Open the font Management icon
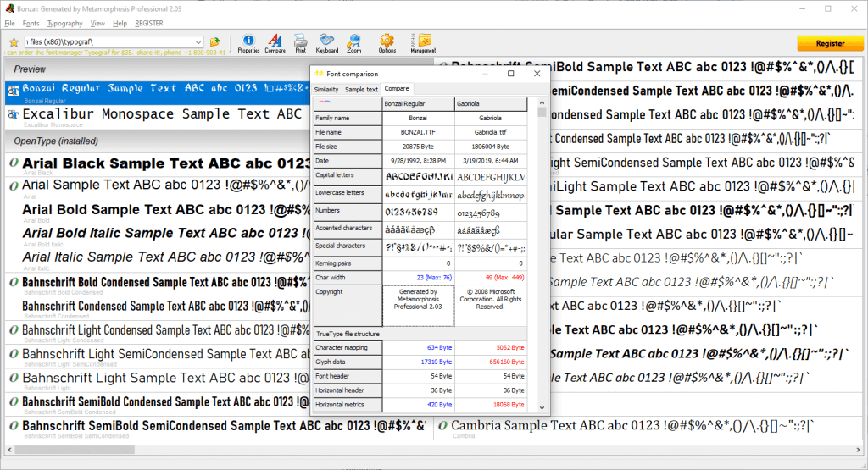Viewport: 868px width, 470px height. coord(423,41)
